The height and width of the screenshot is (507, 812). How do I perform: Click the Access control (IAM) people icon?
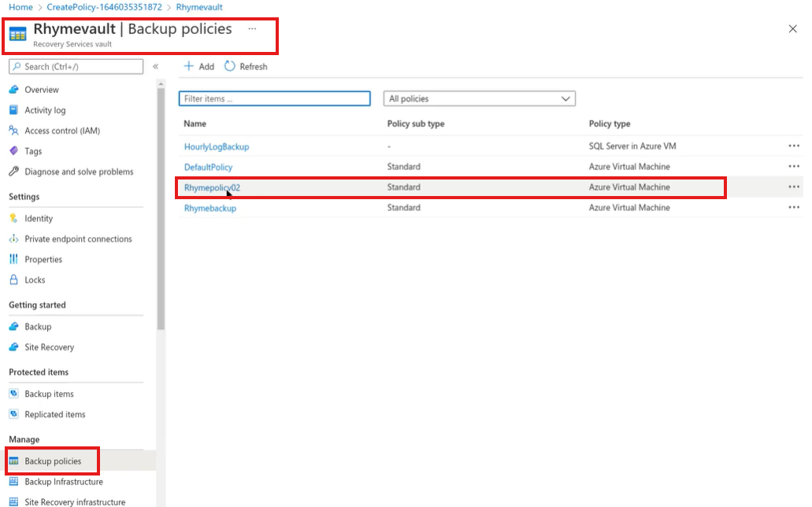tap(14, 131)
